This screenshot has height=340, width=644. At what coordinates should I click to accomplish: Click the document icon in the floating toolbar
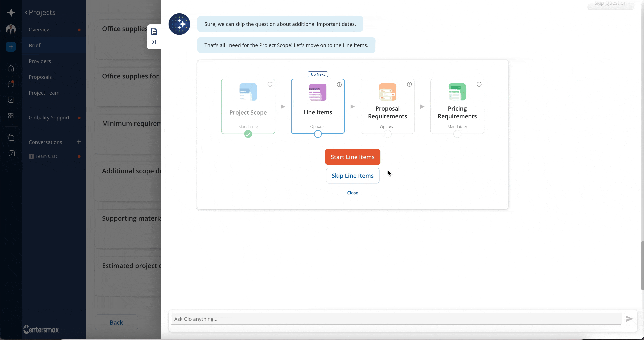coord(154,31)
